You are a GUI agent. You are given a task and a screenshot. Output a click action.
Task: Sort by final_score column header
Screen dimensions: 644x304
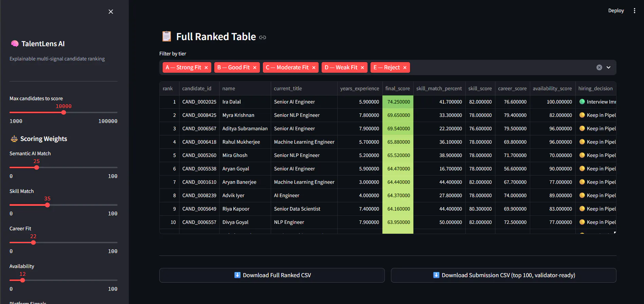pyautogui.click(x=398, y=88)
